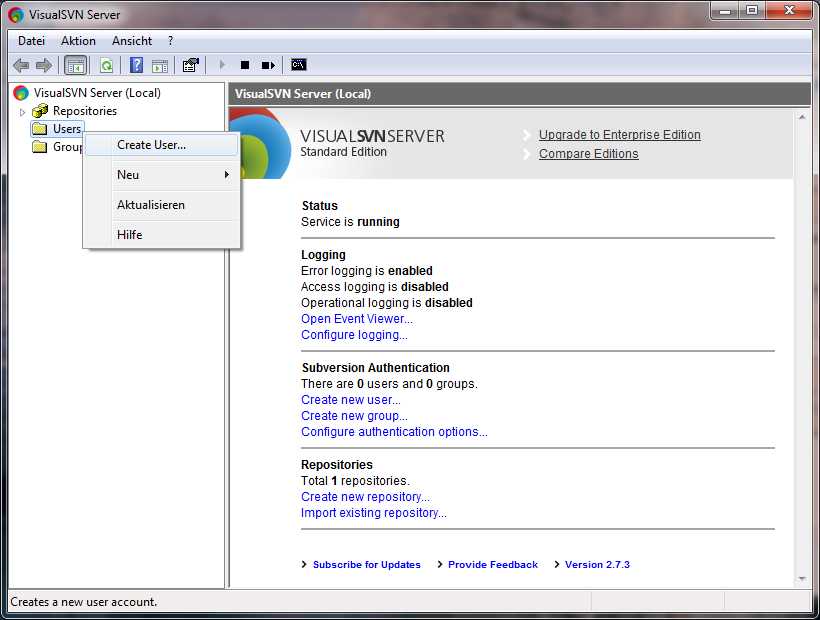The height and width of the screenshot is (620, 820).
Task: Restart the service with the restart icon
Action: click(268, 65)
